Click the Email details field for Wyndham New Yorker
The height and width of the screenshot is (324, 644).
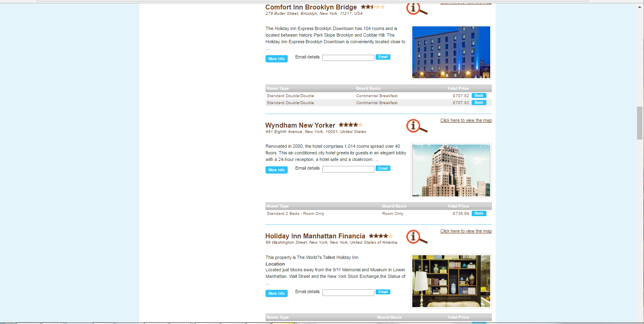click(348, 169)
